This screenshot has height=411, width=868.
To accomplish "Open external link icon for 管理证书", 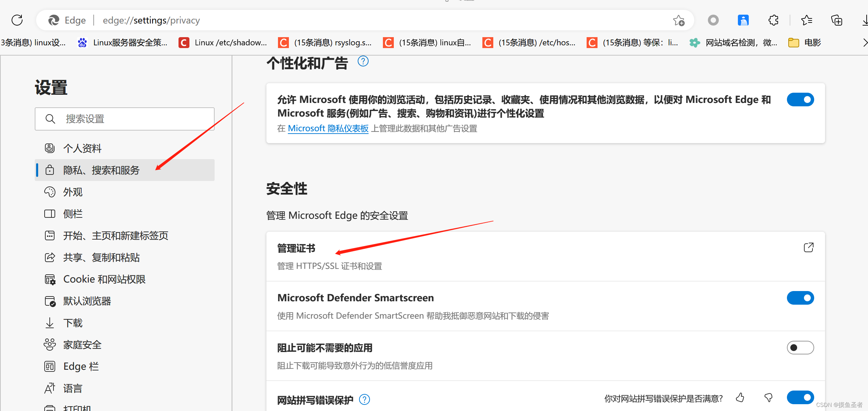I will (x=808, y=247).
